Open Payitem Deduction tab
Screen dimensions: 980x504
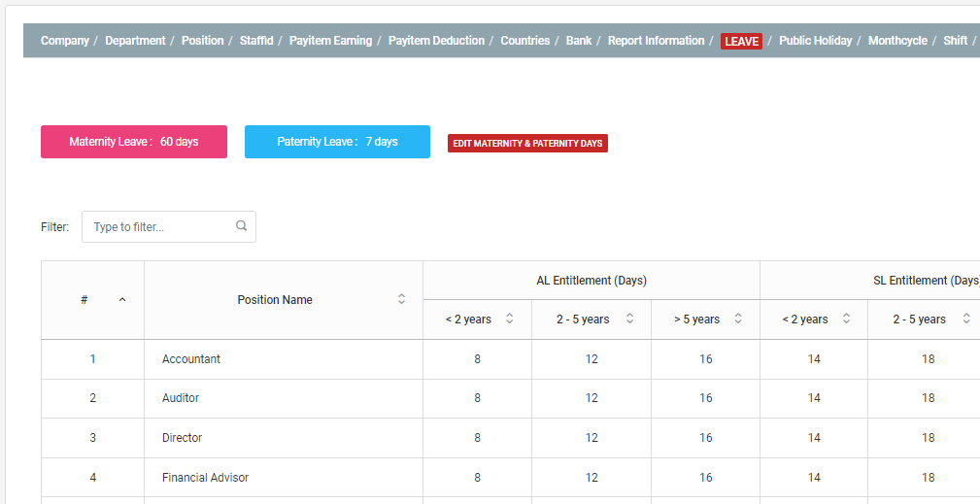coord(436,41)
